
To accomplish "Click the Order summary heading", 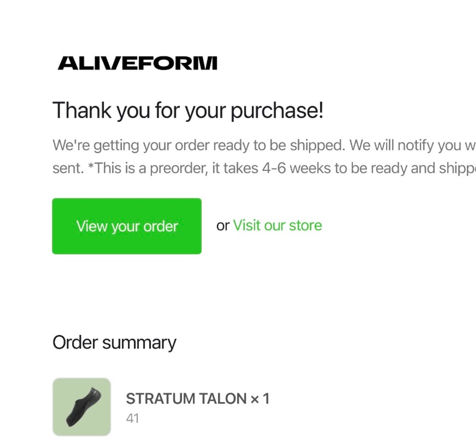I will [x=114, y=342].
